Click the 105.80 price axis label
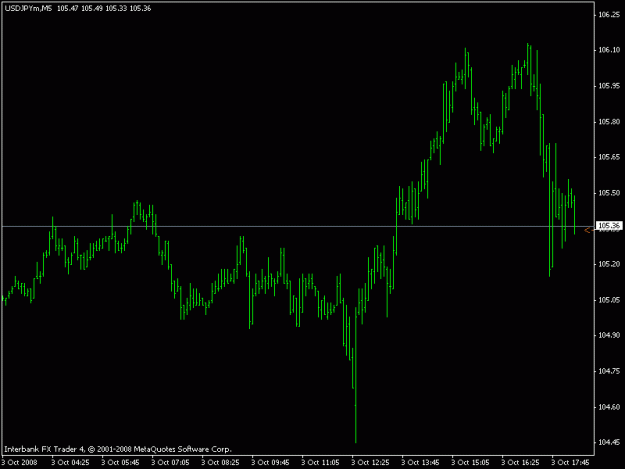 click(609, 122)
